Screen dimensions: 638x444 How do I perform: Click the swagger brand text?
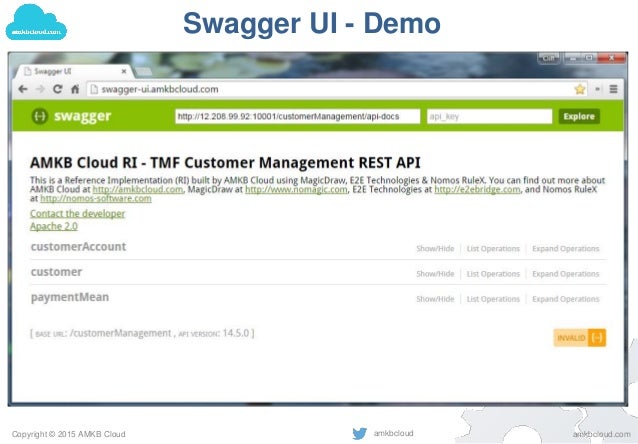[83, 116]
